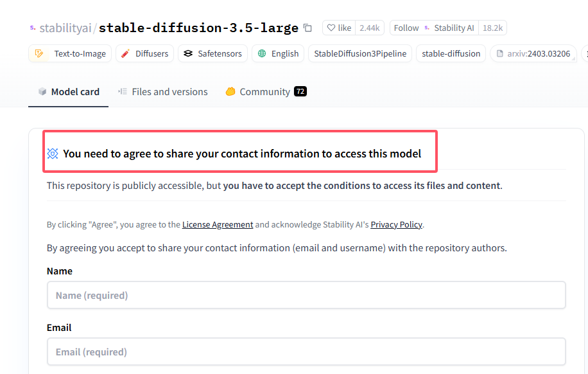Click the gated-access icon beside the heading
The width and height of the screenshot is (588, 374).
pos(53,154)
